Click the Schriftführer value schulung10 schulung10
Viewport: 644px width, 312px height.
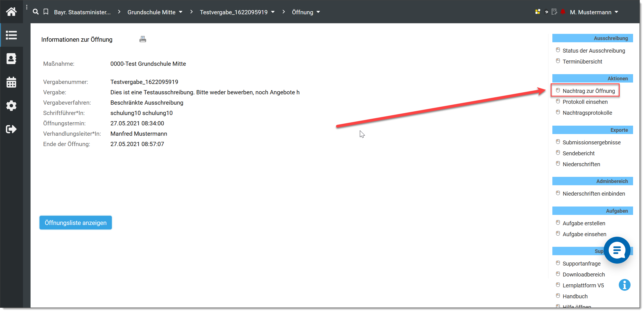pos(142,113)
